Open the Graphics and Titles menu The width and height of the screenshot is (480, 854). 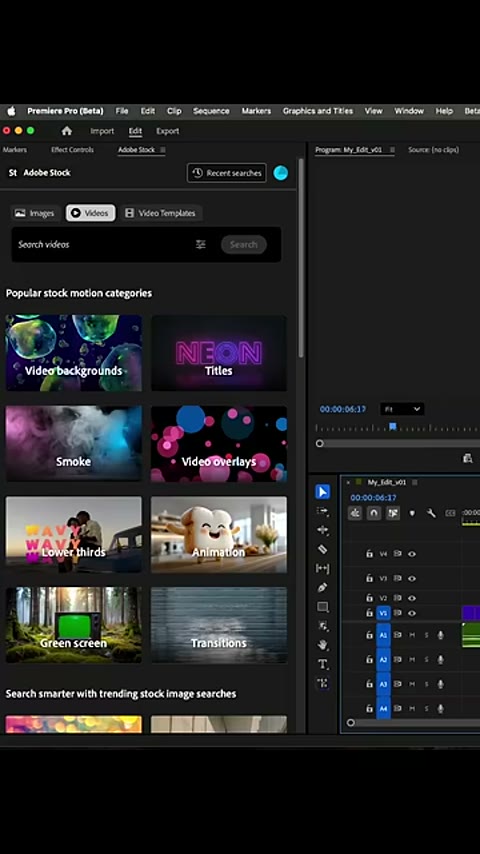pos(318,111)
